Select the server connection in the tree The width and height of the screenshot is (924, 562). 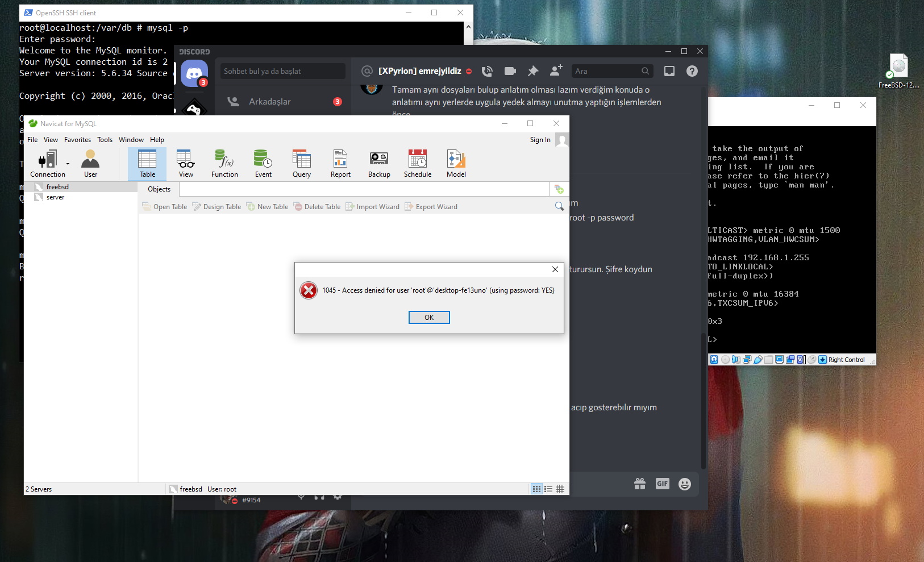tap(80, 197)
